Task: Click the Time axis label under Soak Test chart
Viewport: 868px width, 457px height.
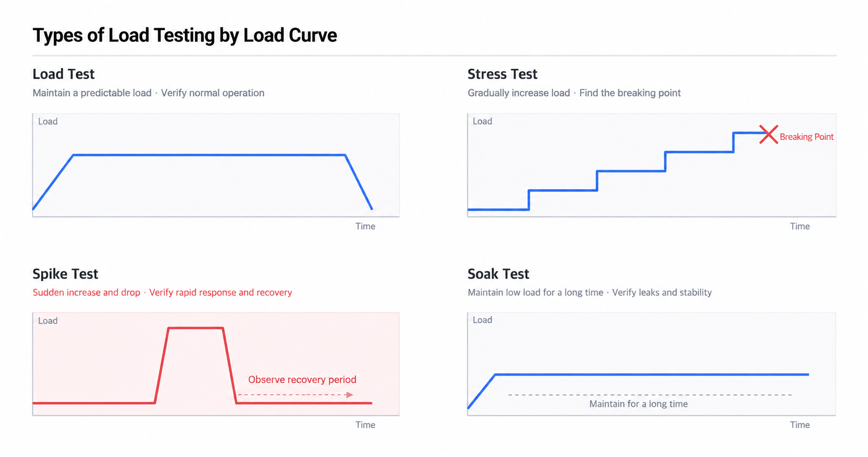Action: point(800,425)
